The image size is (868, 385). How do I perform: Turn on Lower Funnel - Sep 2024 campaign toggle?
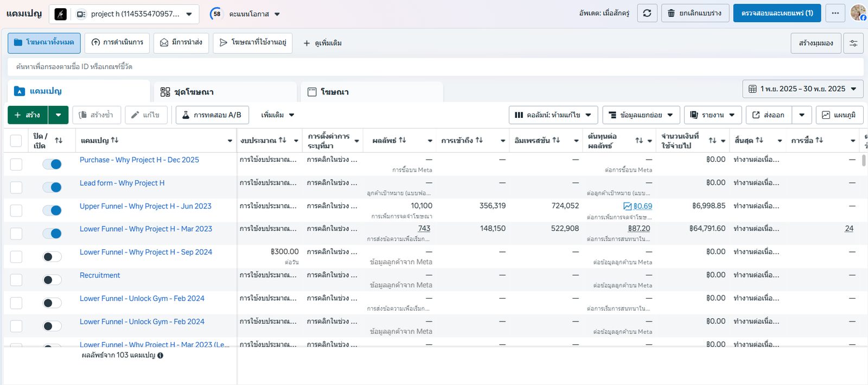(x=52, y=257)
